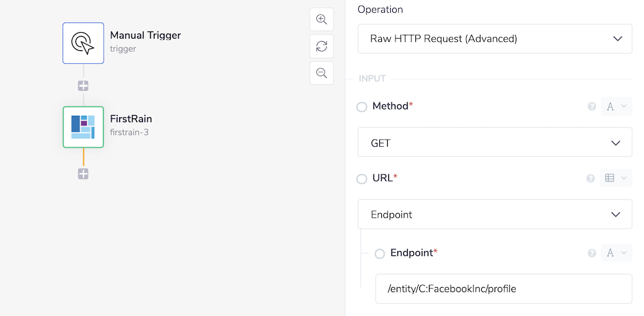Change URL input type table selector
The image size is (644, 316).
[x=616, y=179]
